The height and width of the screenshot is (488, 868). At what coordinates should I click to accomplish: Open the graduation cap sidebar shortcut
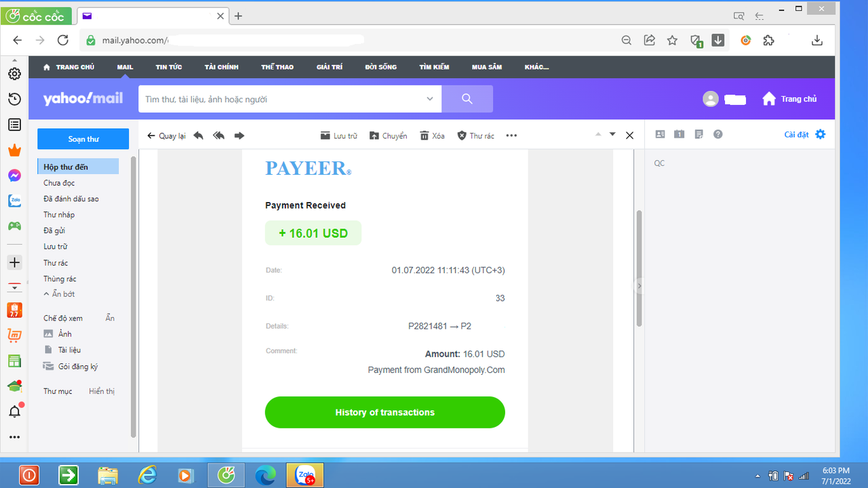click(14, 386)
